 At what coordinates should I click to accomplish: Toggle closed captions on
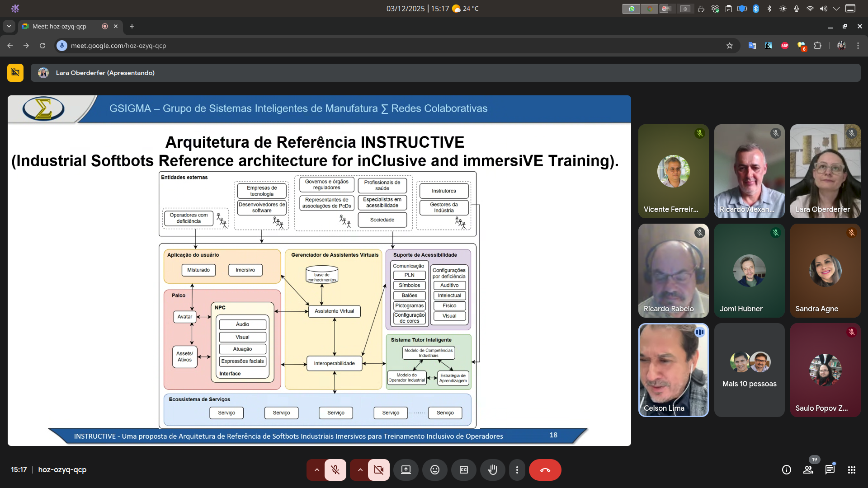click(464, 470)
